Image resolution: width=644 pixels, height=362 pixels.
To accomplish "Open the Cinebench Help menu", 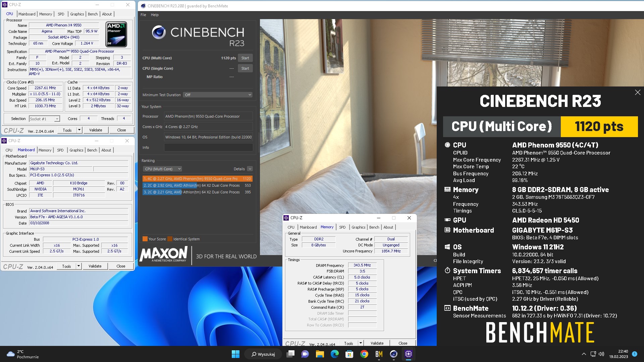I will (155, 15).
